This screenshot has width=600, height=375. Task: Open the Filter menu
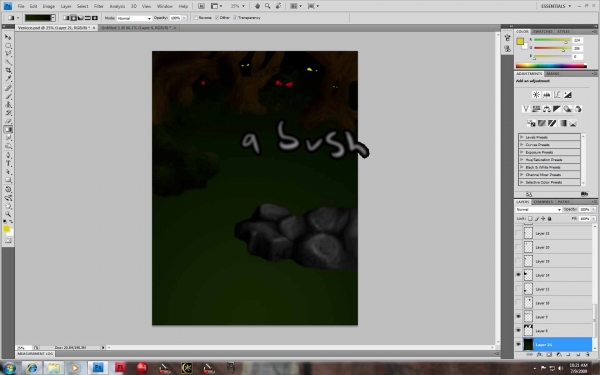[x=99, y=6]
